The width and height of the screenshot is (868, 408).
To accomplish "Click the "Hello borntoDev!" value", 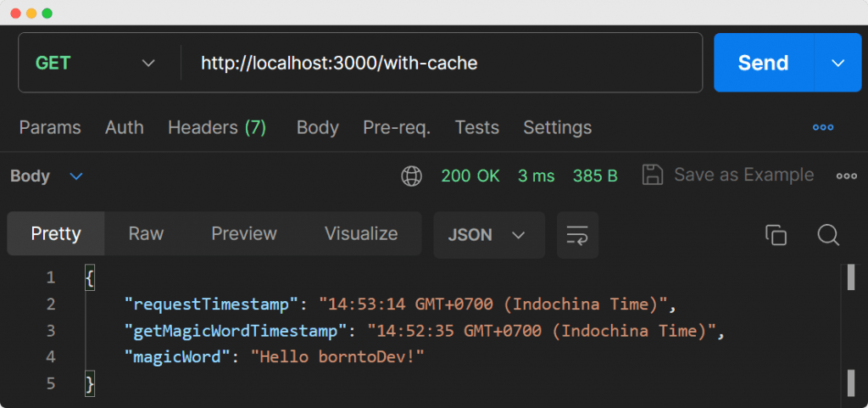I will [x=337, y=357].
